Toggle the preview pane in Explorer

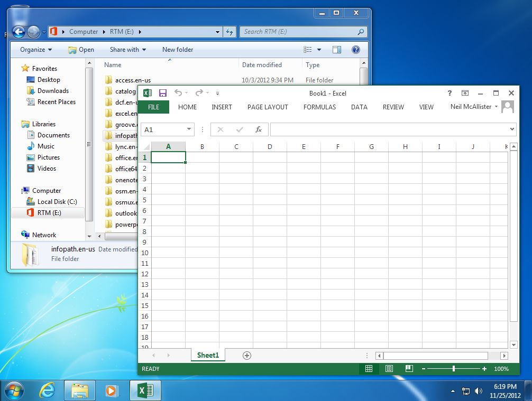336,50
